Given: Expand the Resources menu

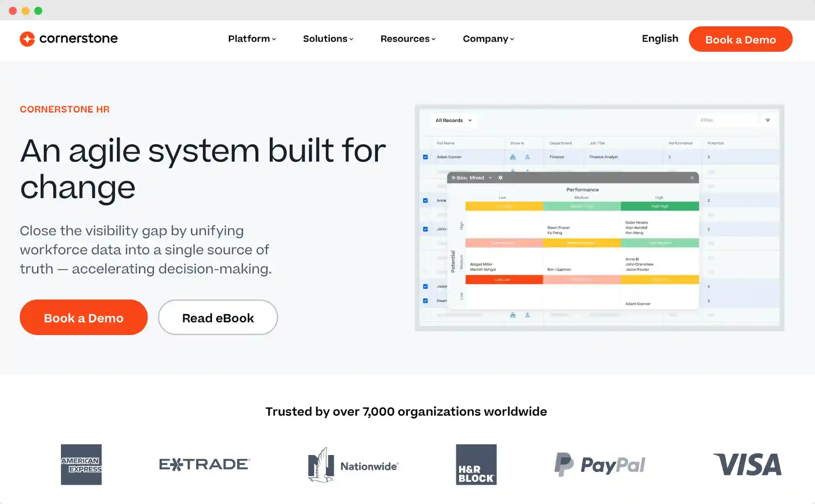Looking at the screenshot, I should pos(408,39).
